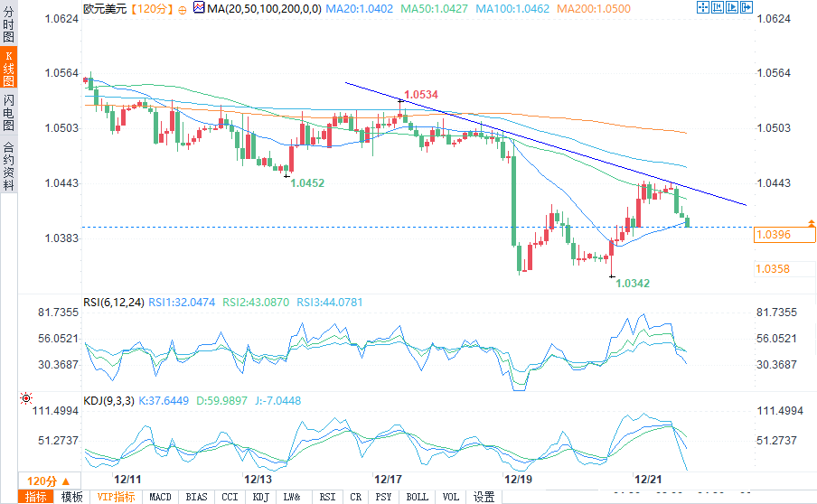Click the play-forward chart replay icon
Image resolution: width=817 pixels, height=504 pixels.
click(x=731, y=7)
